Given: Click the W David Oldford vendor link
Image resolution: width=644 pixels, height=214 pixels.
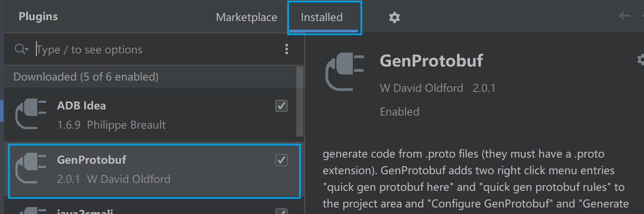Looking at the screenshot, I should click(421, 88).
